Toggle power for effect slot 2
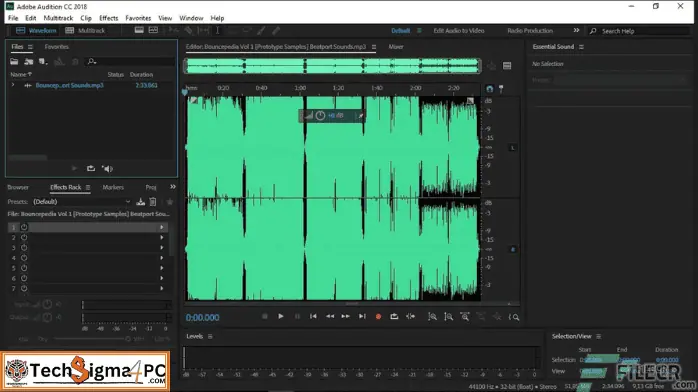 (24, 238)
